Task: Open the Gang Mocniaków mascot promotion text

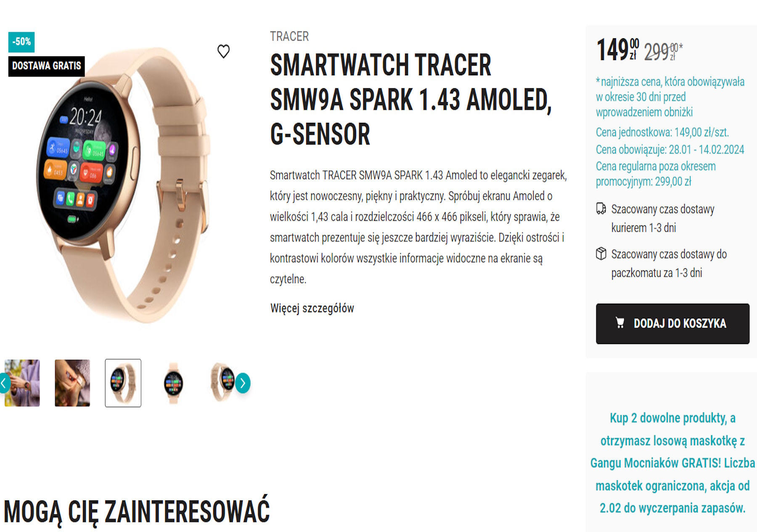Action: pos(672,463)
